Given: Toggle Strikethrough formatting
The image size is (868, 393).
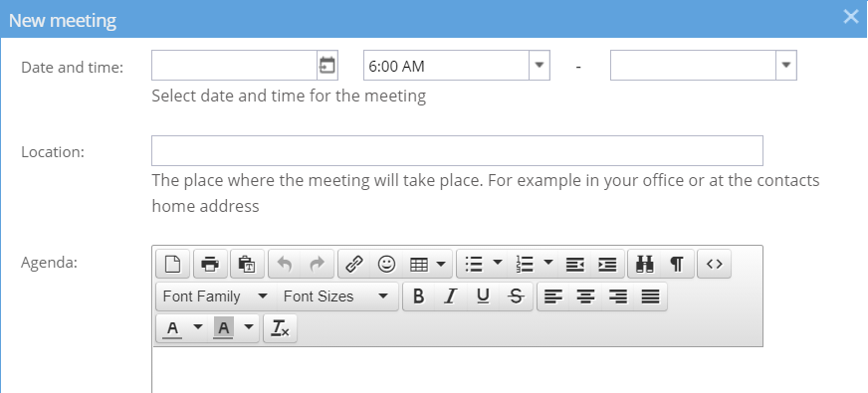Looking at the screenshot, I should point(516,296).
